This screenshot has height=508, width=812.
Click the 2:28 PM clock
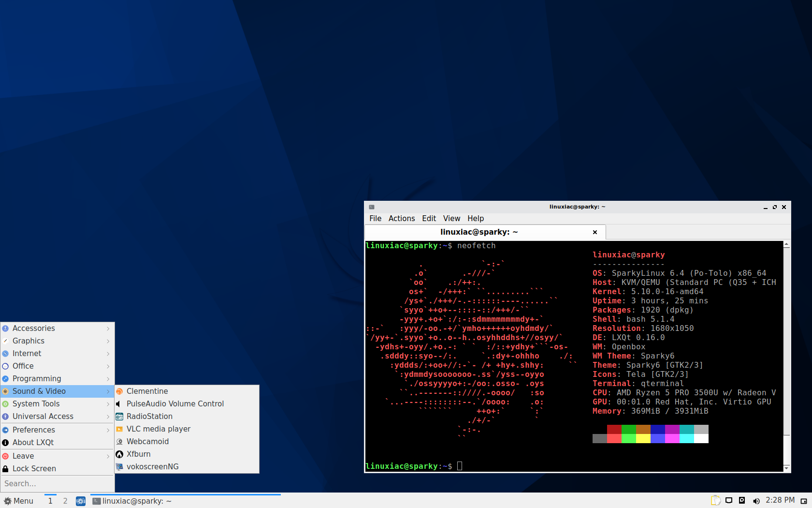click(x=780, y=500)
